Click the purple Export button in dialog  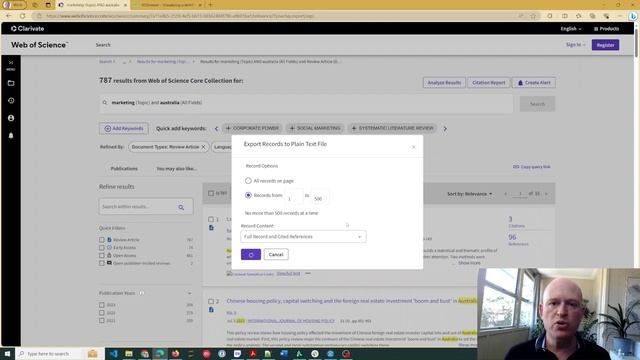[x=251, y=254]
